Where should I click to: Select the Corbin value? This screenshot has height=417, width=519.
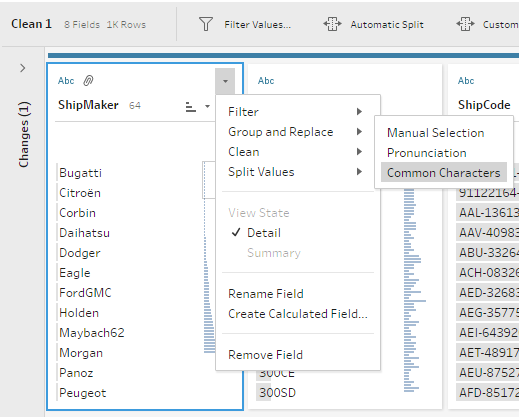point(77,213)
